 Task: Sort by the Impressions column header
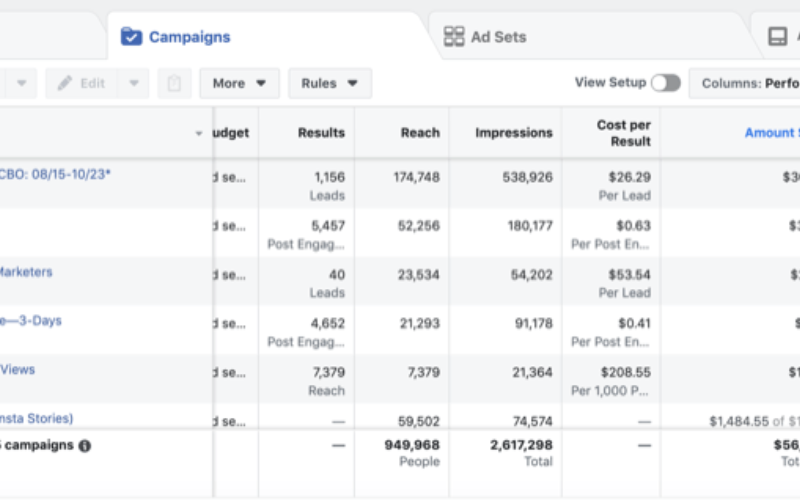pos(513,133)
